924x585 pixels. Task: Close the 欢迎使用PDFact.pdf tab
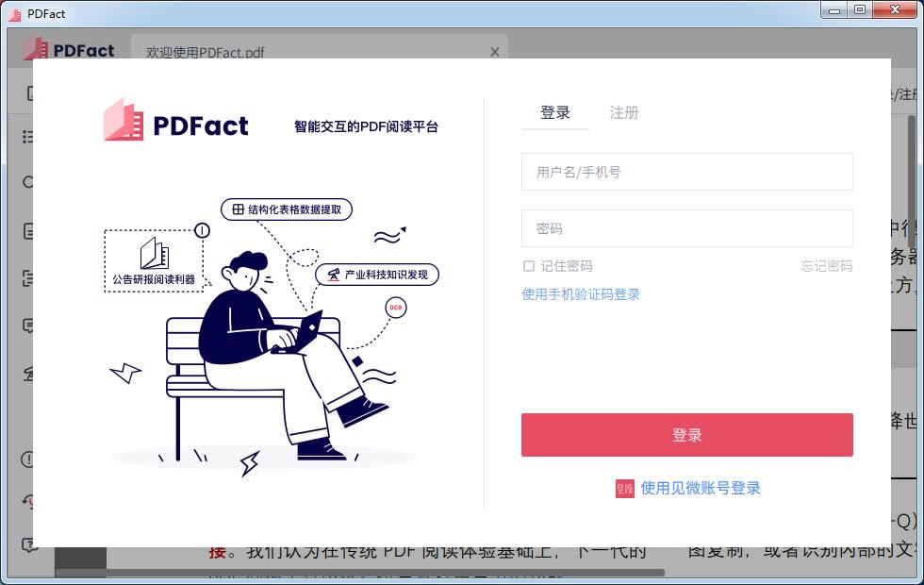pos(495,52)
